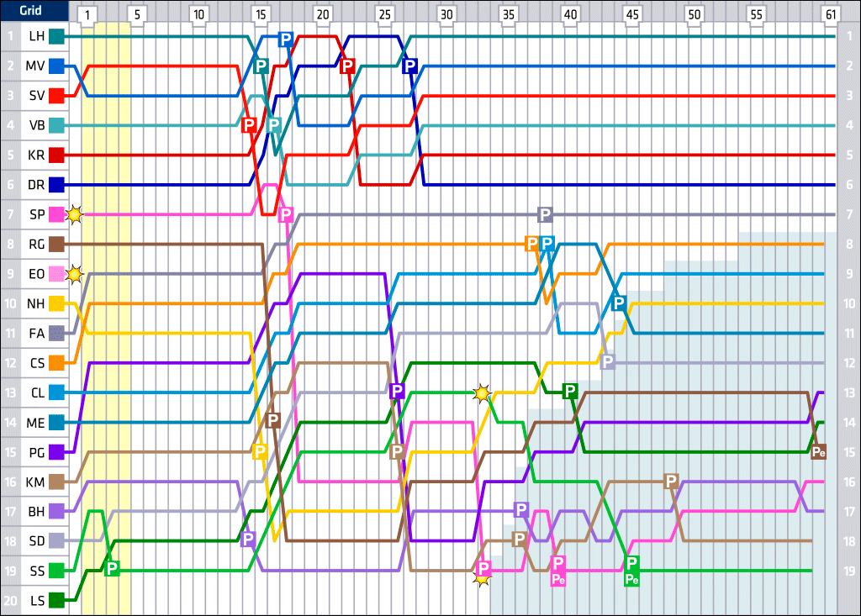Click the Grid header label

tap(34, 12)
